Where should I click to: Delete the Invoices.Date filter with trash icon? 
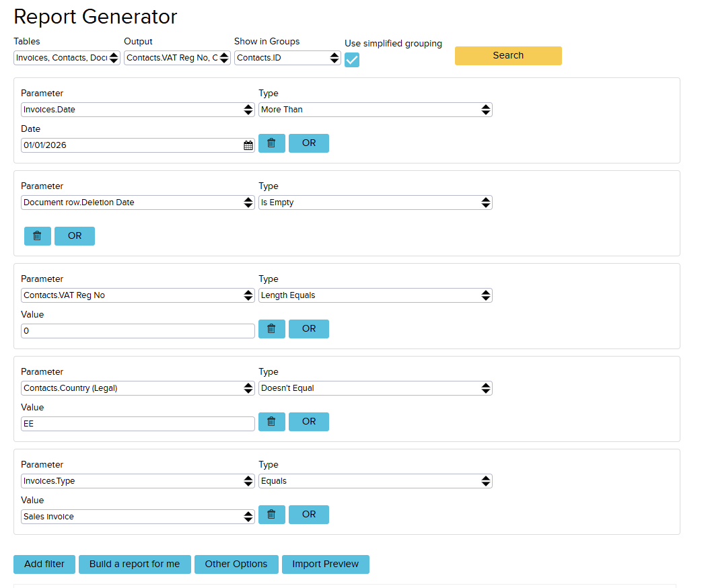click(x=271, y=143)
